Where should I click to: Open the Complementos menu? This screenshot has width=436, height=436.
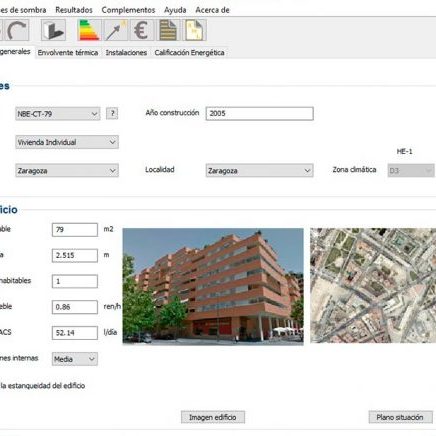click(x=128, y=10)
